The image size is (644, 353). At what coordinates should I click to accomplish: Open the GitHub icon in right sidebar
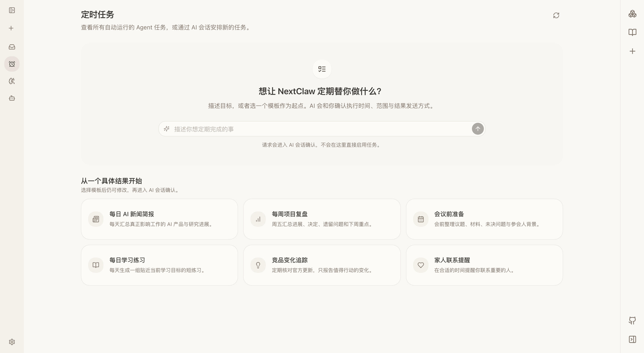click(x=632, y=320)
